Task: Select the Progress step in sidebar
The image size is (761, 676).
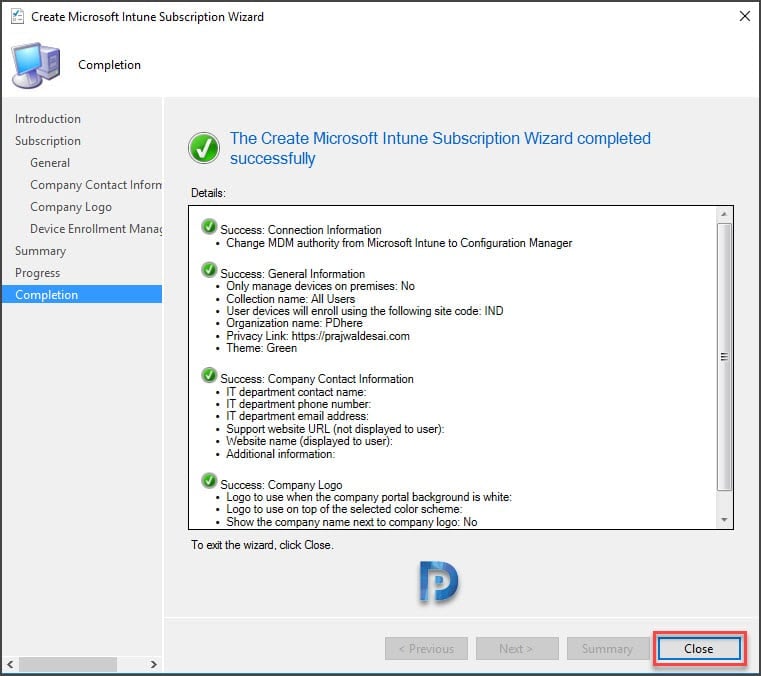Action: point(37,273)
